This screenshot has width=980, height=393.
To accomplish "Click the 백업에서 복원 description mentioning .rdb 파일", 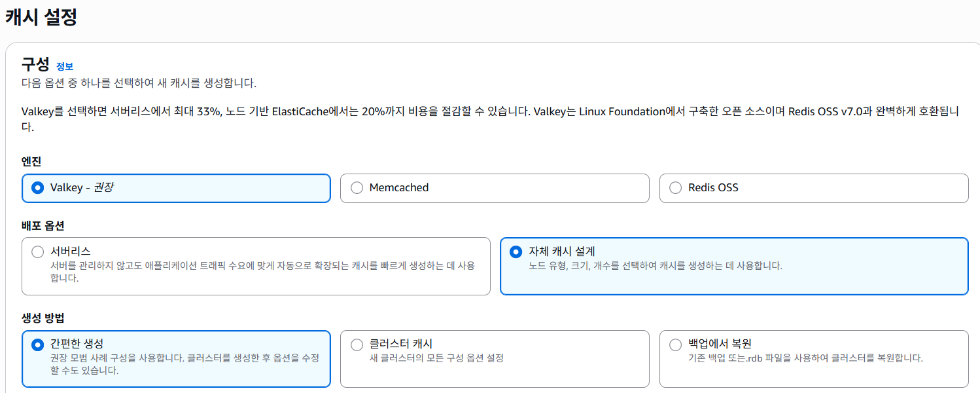I will tap(805, 358).
